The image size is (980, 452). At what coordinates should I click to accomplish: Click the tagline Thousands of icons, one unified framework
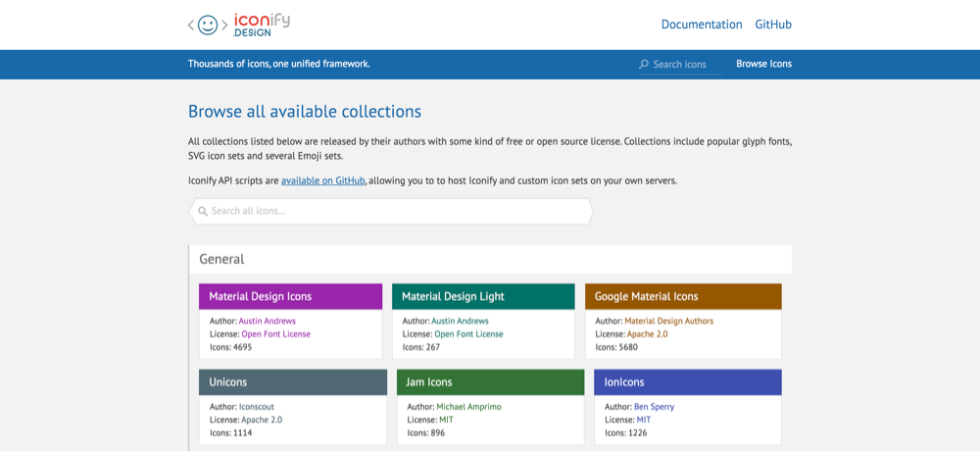[x=278, y=64]
